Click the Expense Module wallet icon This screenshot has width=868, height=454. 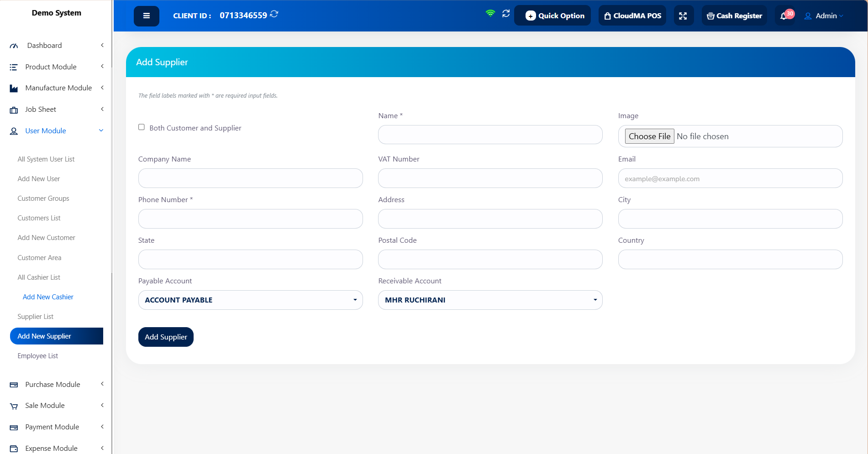[x=14, y=449]
